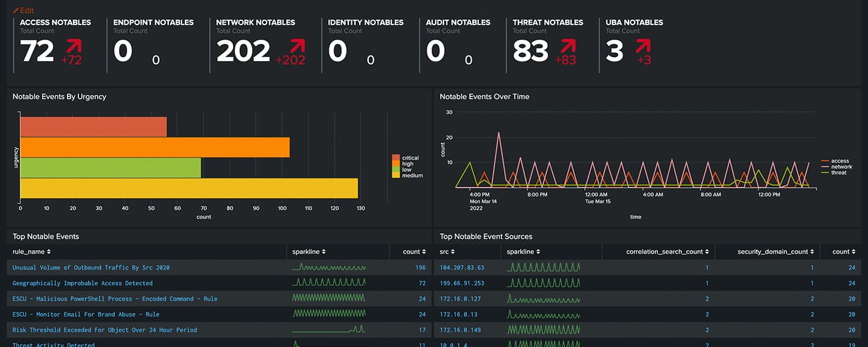This screenshot has height=347, width=868.
Task: Click sparkline for Geographically Improbable Access Detected
Action: point(329,282)
